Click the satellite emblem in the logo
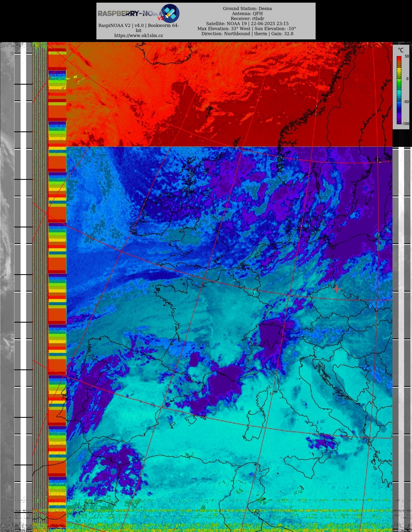The image size is (412, 532). tap(170, 13)
